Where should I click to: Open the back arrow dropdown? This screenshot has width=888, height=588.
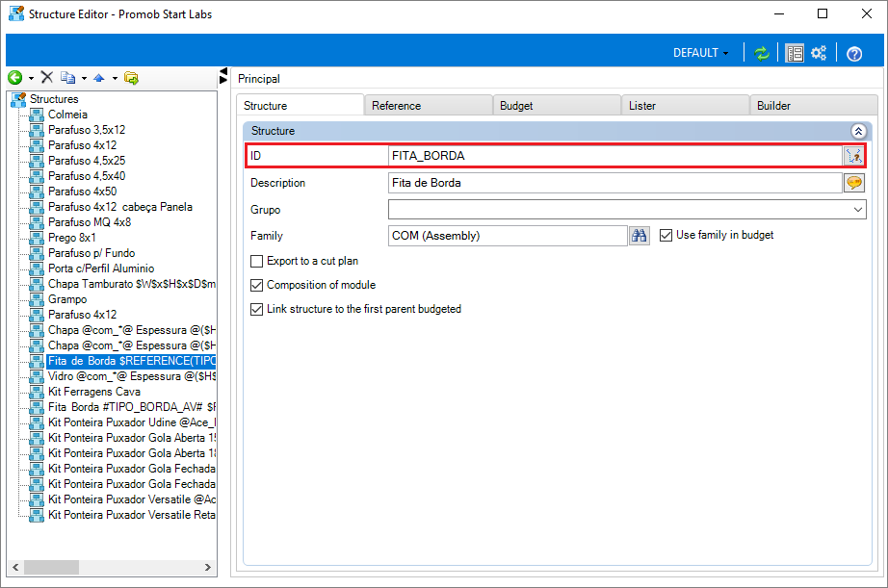point(31,78)
